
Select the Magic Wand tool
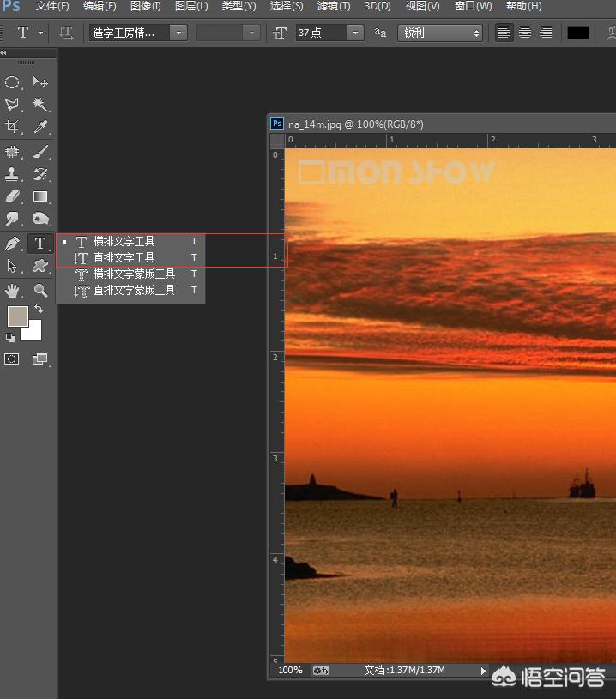point(40,105)
